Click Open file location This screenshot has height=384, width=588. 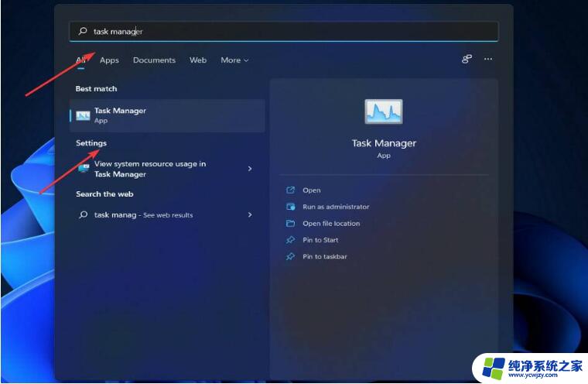tap(331, 223)
